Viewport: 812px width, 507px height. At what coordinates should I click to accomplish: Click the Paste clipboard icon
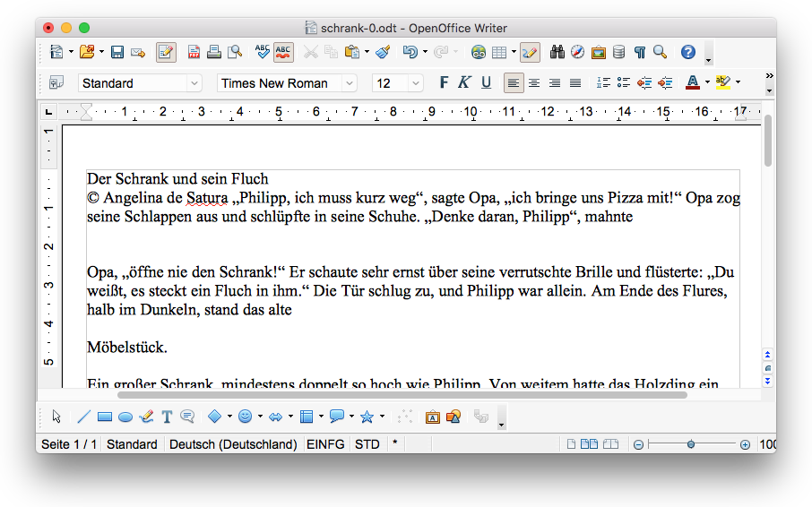352,52
